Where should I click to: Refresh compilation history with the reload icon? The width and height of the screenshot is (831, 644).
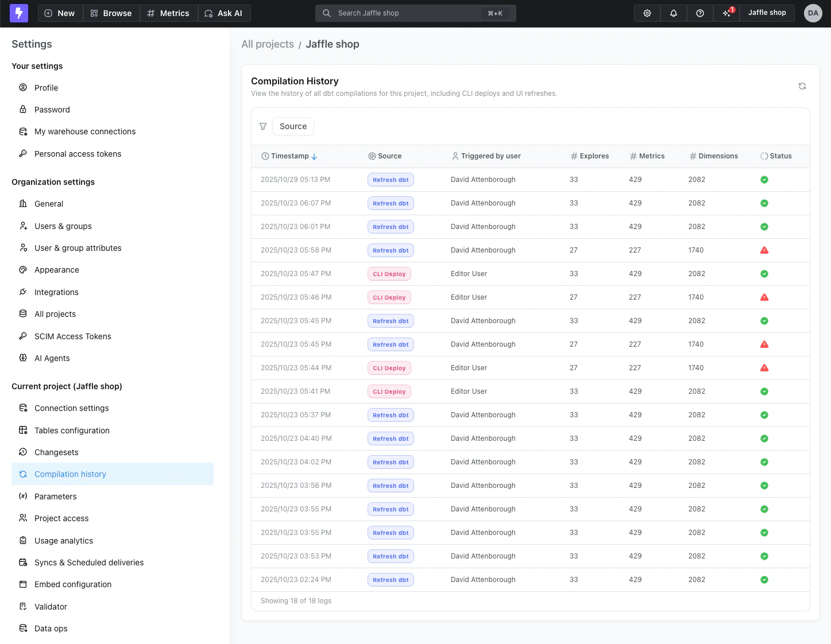pyautogui.click(x=802, y=86)
